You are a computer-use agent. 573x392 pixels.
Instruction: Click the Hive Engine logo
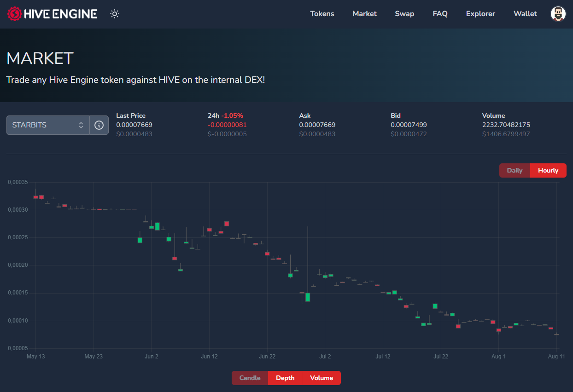pyautogui.click(x=52, y=14)
